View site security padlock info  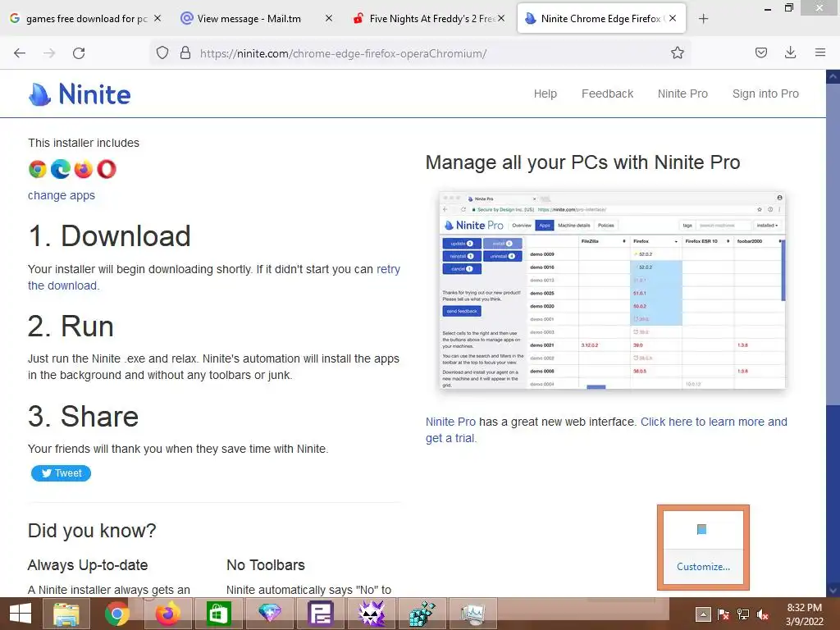point(185,52)
